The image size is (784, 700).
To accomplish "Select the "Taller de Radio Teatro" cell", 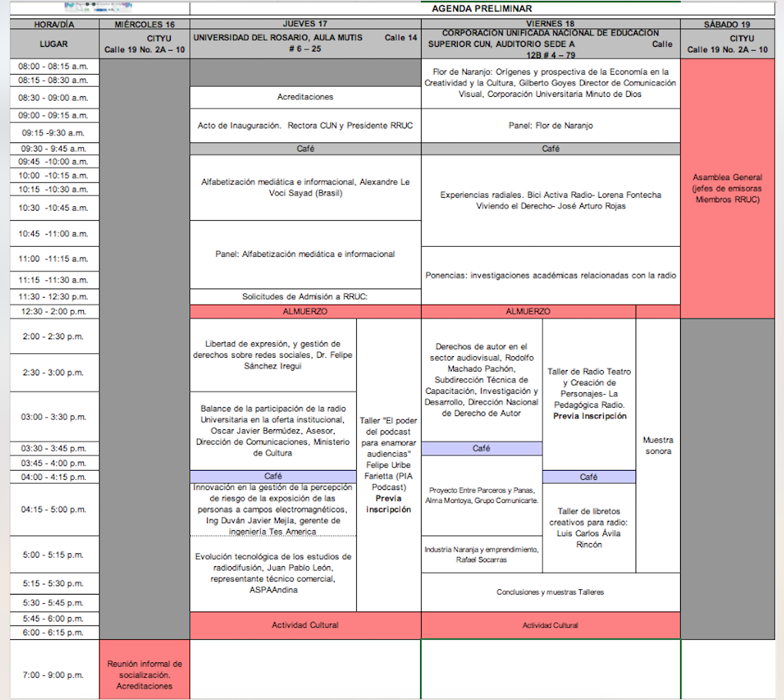I will (589, 394).
